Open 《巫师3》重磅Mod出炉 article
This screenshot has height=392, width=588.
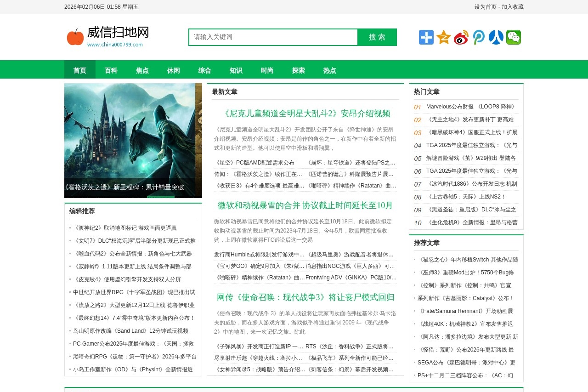pyautogui.click(x=466, y=273)
